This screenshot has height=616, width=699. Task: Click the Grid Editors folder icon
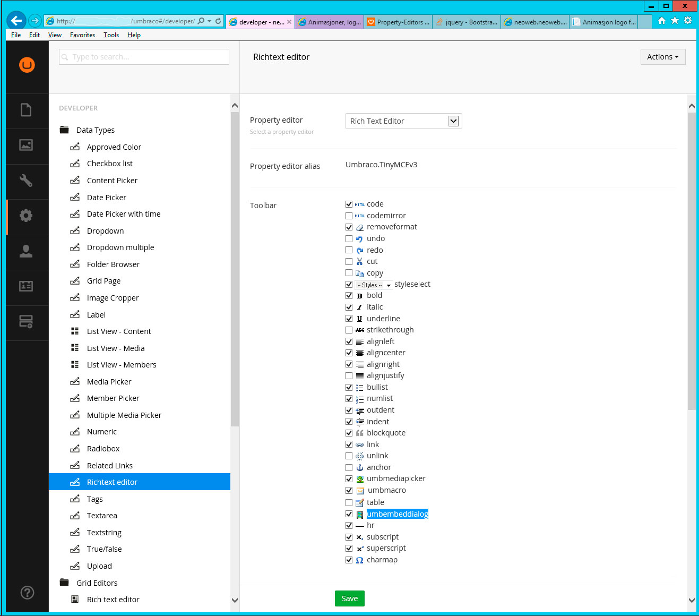pyautogui.click(x=65, y=583)
